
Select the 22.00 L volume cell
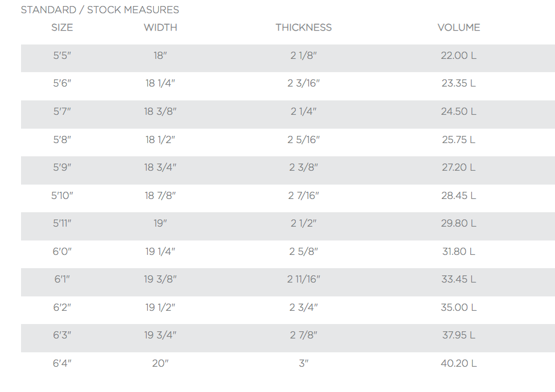(459, 55)
